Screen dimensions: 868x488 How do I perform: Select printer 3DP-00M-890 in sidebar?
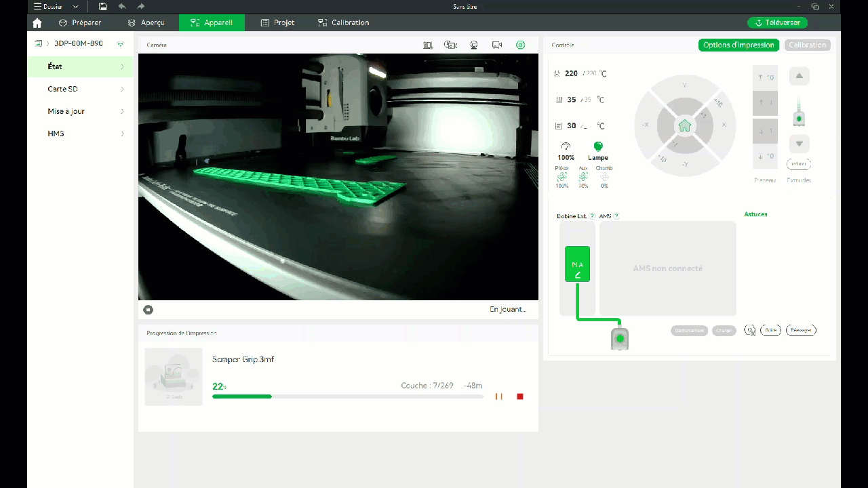pos(78,43)
